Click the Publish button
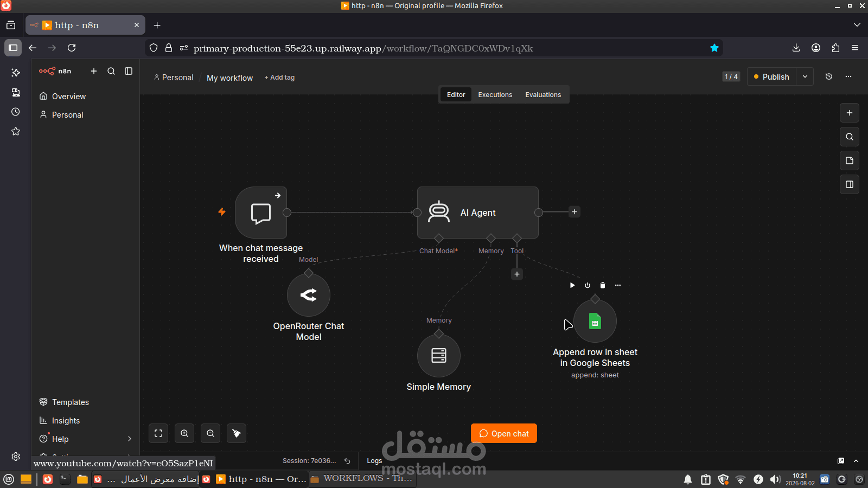868x488 pixels. click(x=772, y=76)
